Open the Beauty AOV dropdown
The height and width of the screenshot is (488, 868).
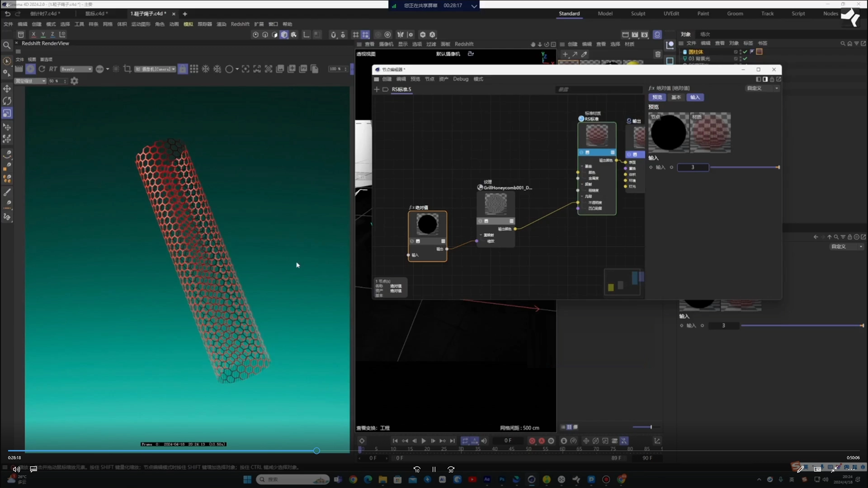[x=76, y=69]
